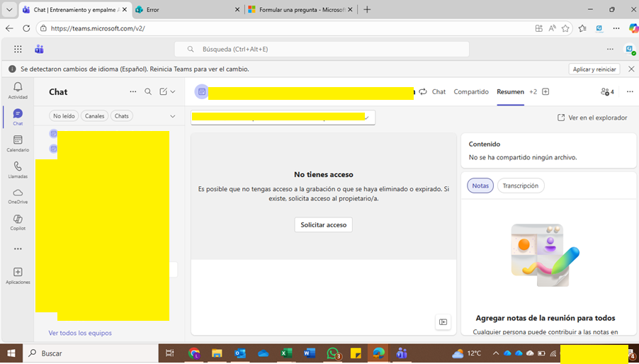The width and height of the screenshot is (639, 364).
Task: Open Windows Start menu
Action: tap(11, 353)
